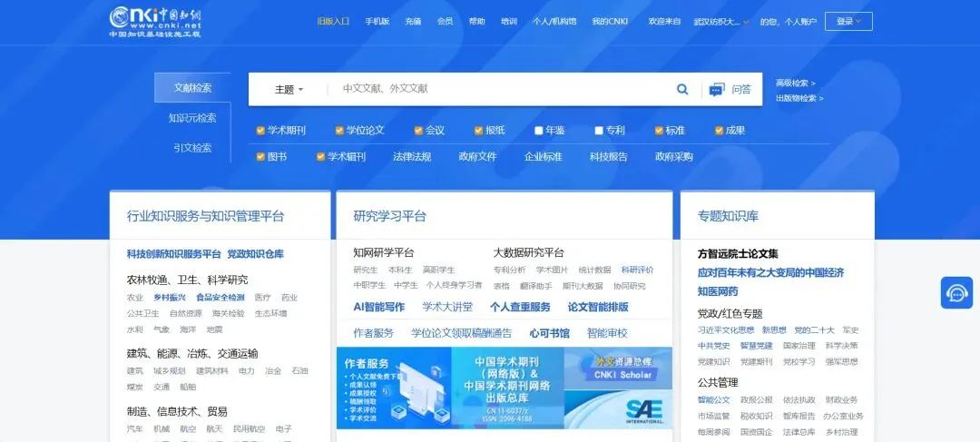Click the CNKI logo

click(x=156, y=22)
